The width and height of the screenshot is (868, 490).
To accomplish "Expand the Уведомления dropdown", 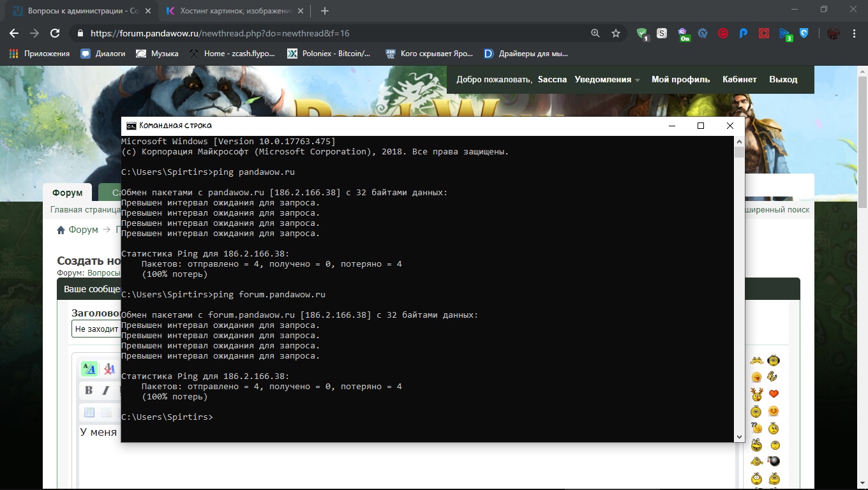I will (x=607, y=80).
